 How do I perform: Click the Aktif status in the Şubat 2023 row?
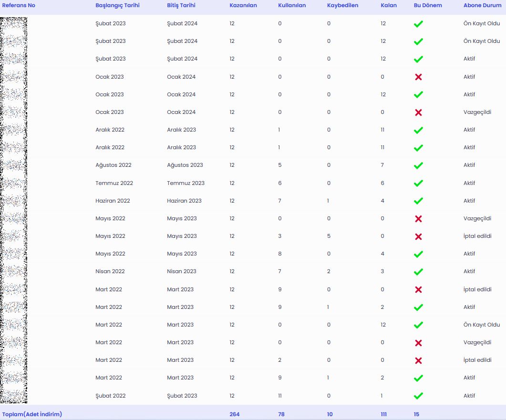pyautogui.click(x=469, y=59)
